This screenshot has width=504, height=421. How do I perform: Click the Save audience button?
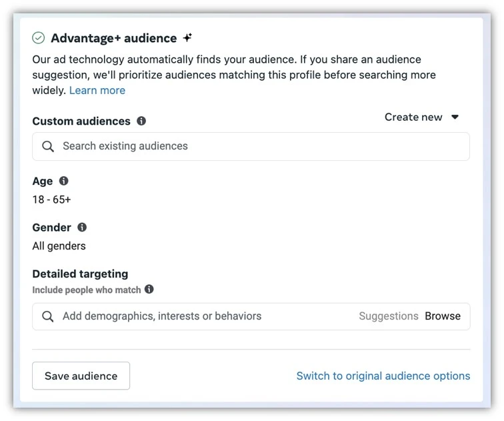81,376
